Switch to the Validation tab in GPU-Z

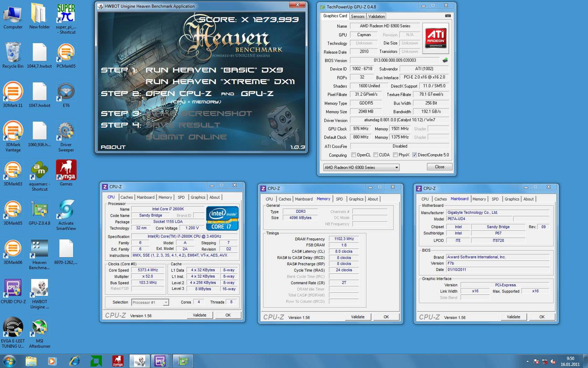pos(377,17)
